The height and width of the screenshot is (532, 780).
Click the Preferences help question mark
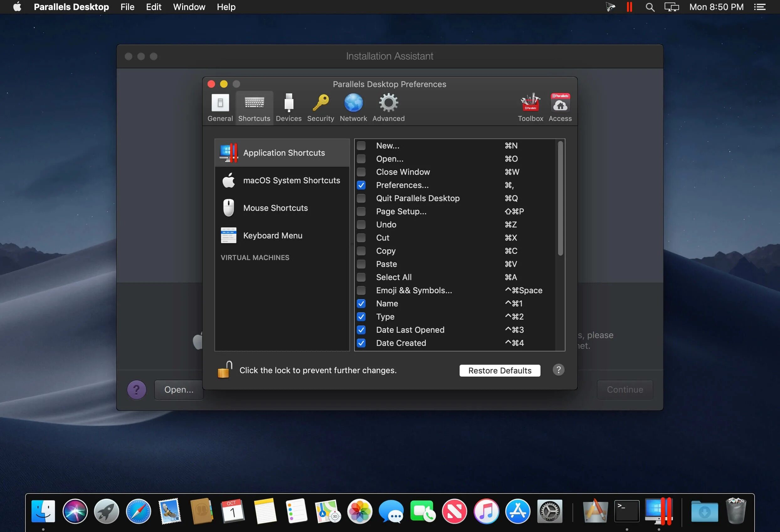558,370
